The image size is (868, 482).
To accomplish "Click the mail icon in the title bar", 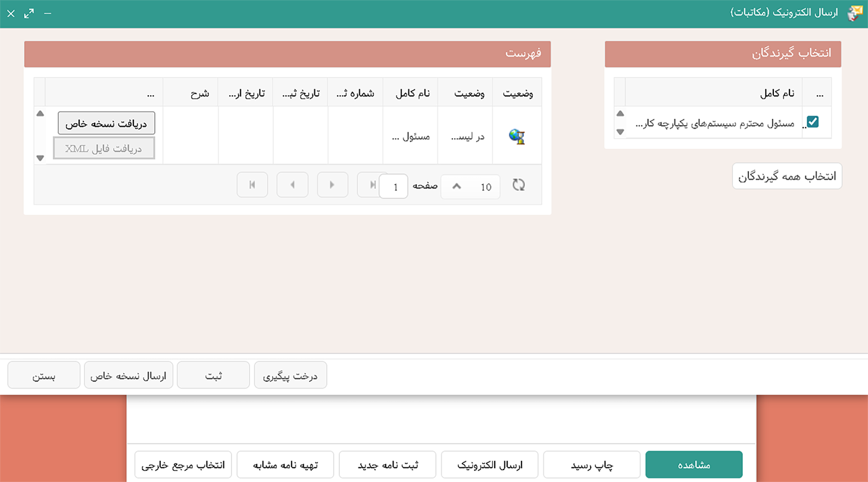I will tap(855, 13).
